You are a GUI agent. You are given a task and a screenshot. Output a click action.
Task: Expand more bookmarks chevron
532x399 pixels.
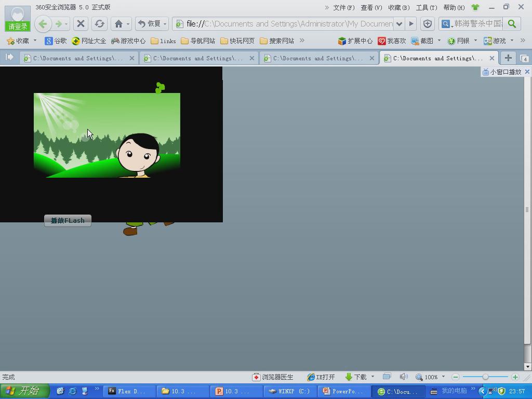[x=302, y=41]
